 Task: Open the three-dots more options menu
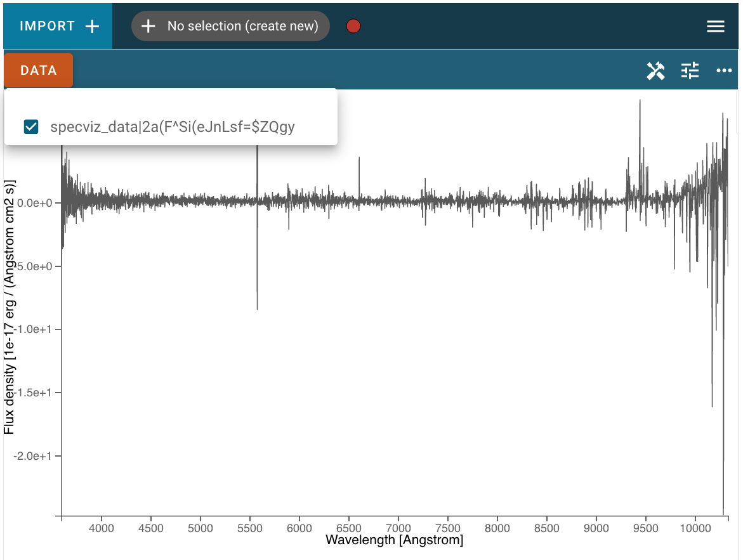[724, 70]
